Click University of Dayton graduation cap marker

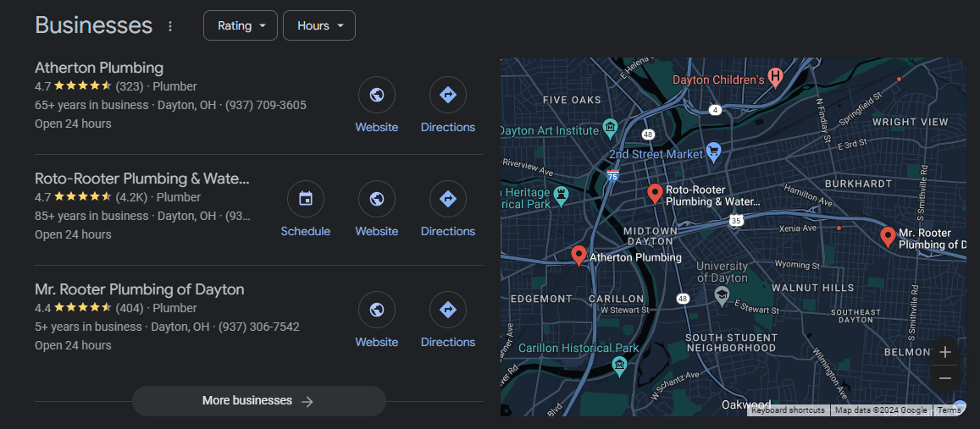pos(722,294)
